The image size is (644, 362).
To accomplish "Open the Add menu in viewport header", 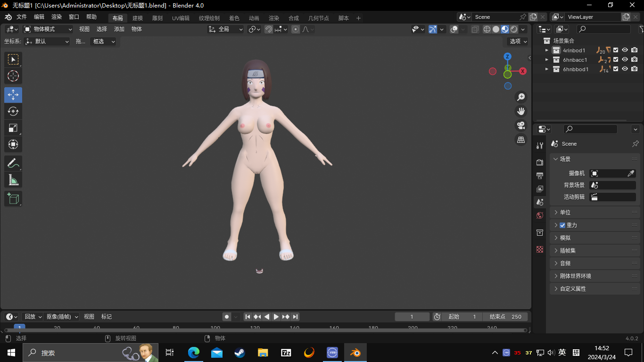I will click(119, 29).
